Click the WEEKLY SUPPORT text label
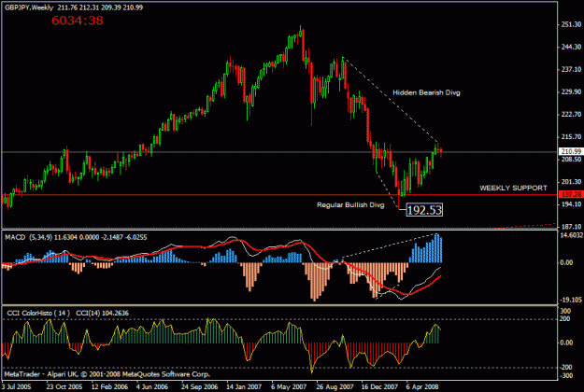This screenshot has height=392, width=584. 513,189
